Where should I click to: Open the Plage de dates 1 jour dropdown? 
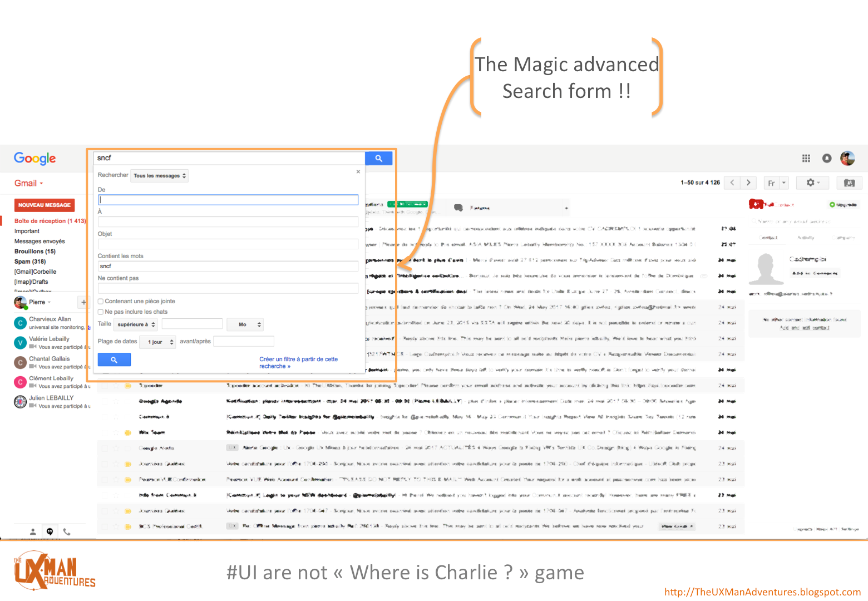(158, 342)
